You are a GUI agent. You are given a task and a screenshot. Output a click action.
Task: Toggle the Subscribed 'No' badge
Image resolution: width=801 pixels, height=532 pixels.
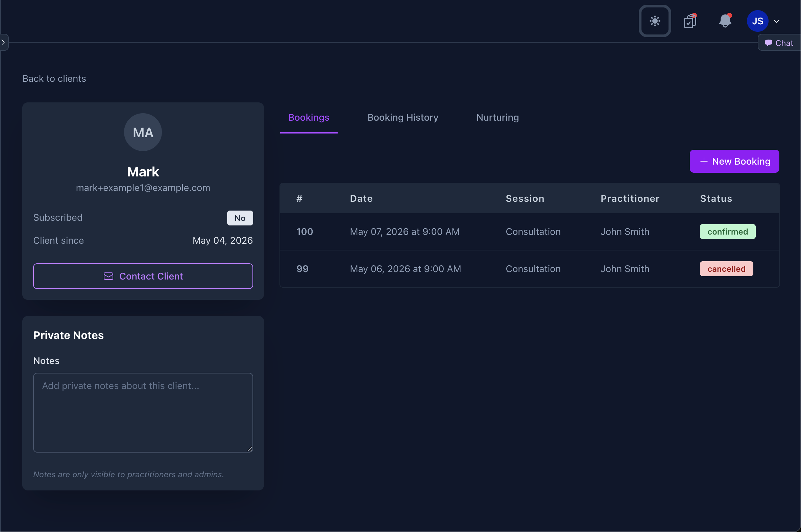click(x=240, y=218)
